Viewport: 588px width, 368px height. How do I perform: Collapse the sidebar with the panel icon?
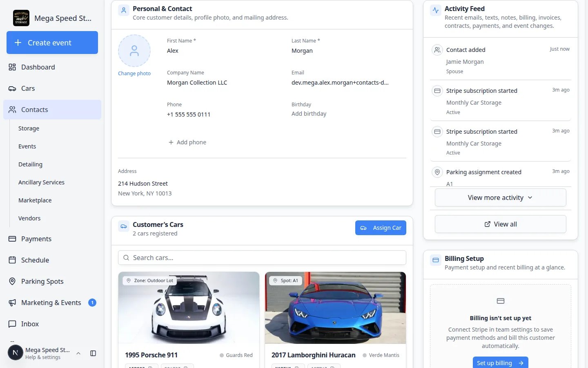tap(93, 353)
